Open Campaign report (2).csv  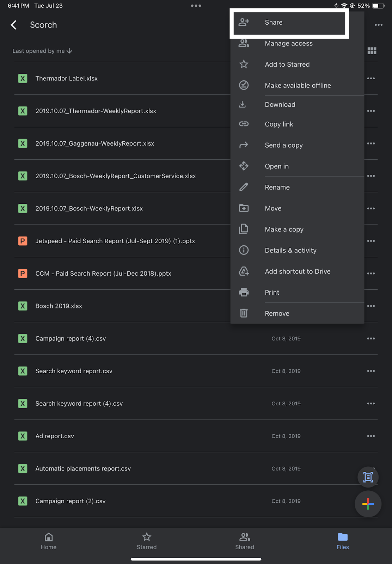pos(196,501)
